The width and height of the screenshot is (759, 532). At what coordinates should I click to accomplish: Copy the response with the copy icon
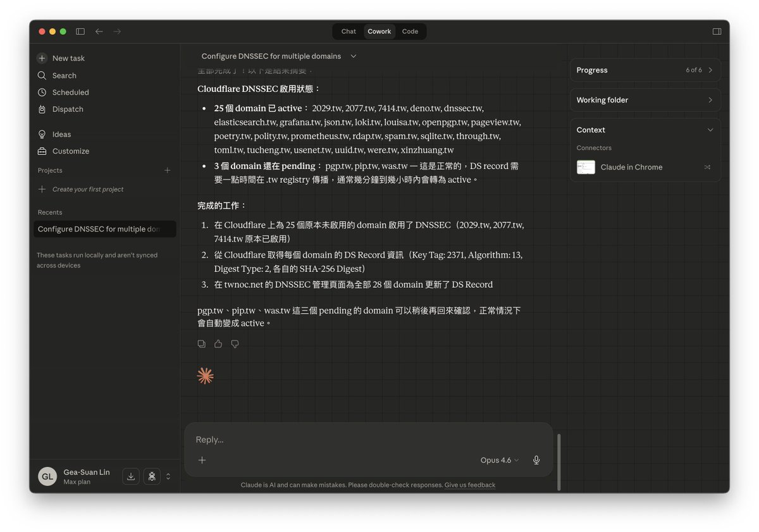[x=201, y=344]
